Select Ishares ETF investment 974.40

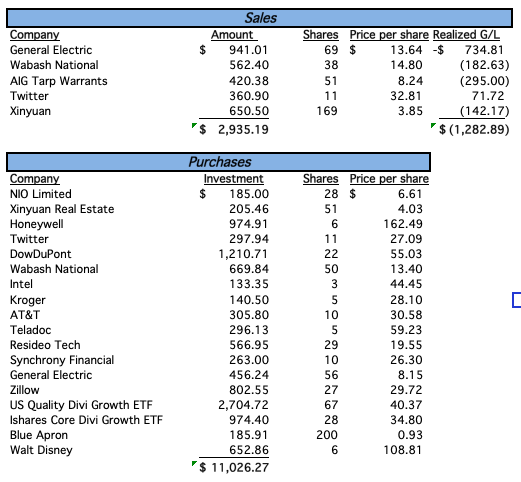[249, 420]
